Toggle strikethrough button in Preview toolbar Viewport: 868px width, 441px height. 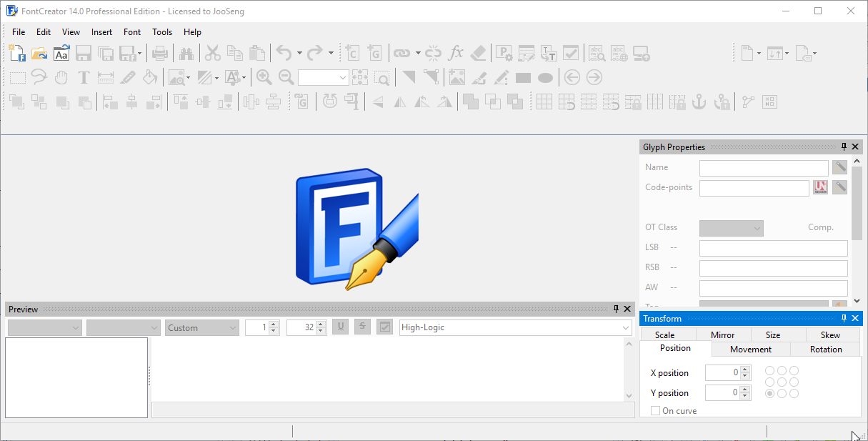point(362,327)
